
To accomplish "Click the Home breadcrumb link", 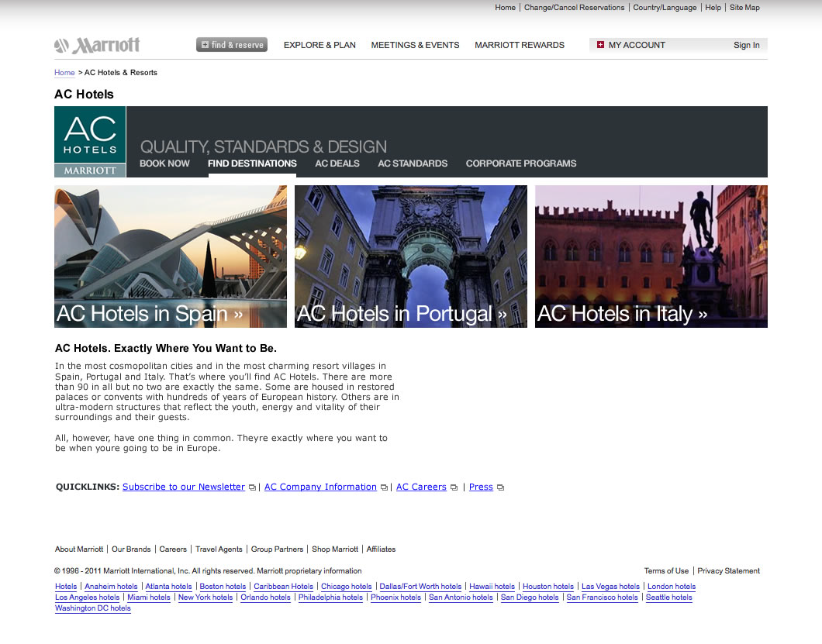I will click(64, 73).
